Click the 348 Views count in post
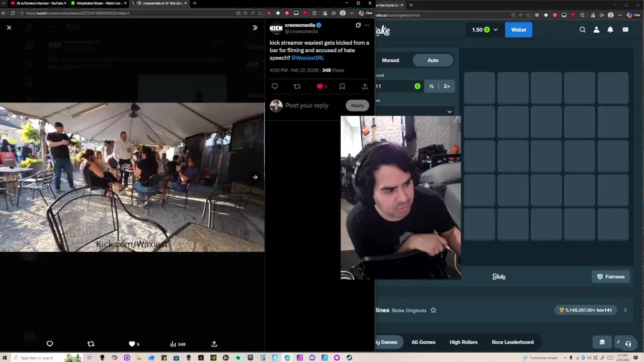644x362 pixels. (333, 70)
